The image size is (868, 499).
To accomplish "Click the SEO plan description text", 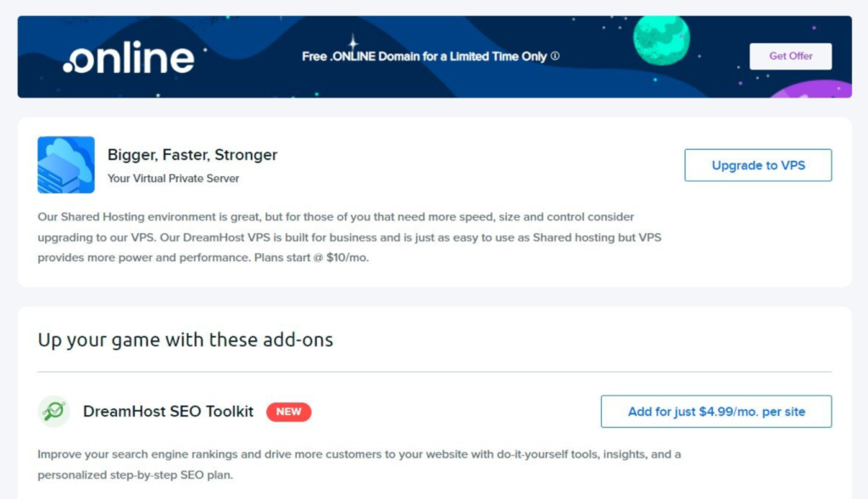I will (359, 464).
